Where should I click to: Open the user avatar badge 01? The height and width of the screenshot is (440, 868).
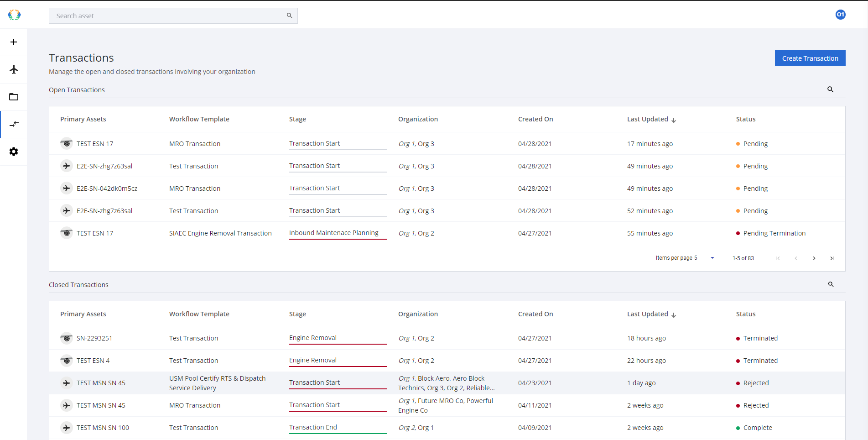coord(840,15)
